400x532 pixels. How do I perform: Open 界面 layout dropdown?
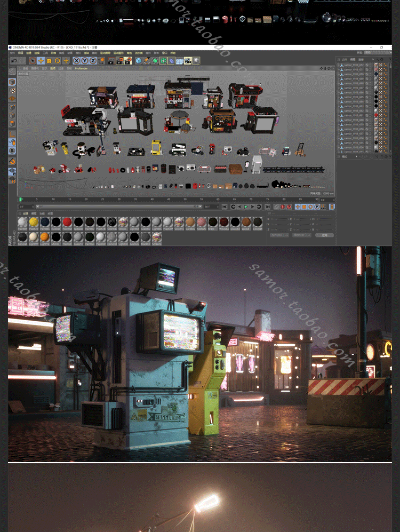click(x=378, y=53)
